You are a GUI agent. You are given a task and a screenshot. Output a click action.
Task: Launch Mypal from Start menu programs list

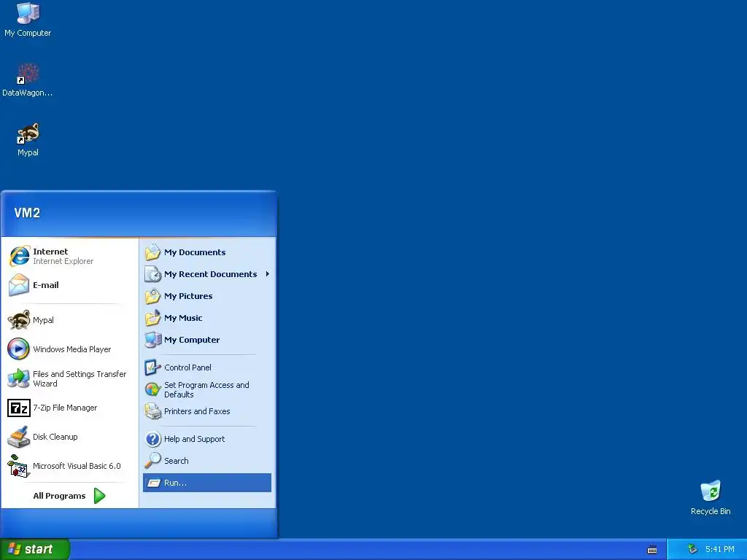coord(69,320)
